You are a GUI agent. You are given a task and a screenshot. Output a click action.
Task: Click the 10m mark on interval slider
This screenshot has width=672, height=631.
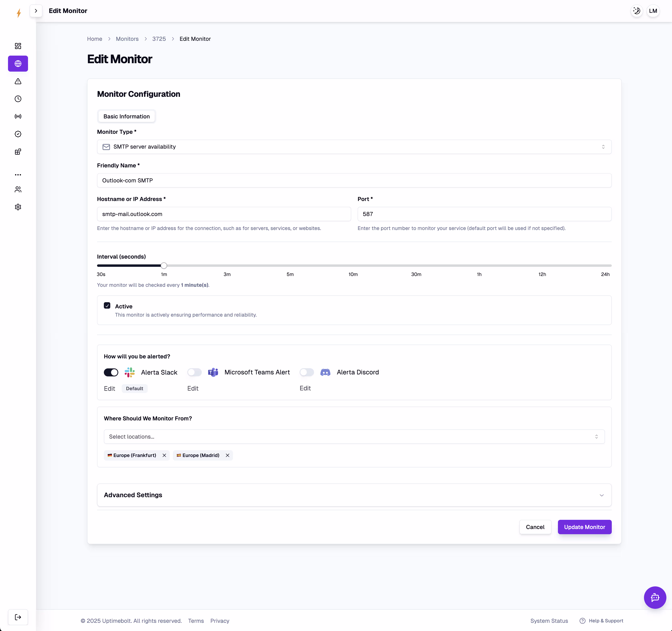[353, 266]
